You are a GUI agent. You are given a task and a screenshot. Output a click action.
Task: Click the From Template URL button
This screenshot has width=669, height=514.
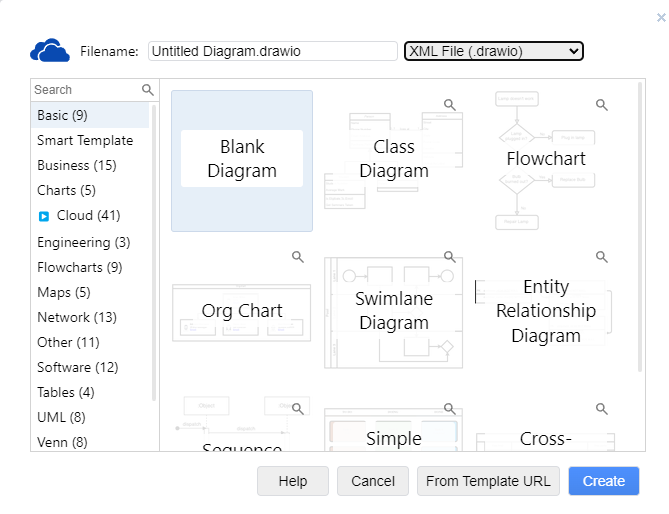[x=488, y=481]
